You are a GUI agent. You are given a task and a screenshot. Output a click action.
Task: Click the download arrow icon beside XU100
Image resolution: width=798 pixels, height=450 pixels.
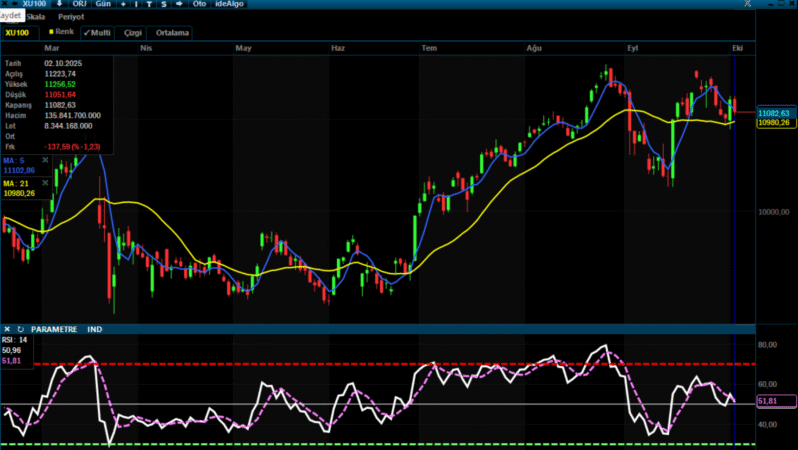tap(57, 4)
